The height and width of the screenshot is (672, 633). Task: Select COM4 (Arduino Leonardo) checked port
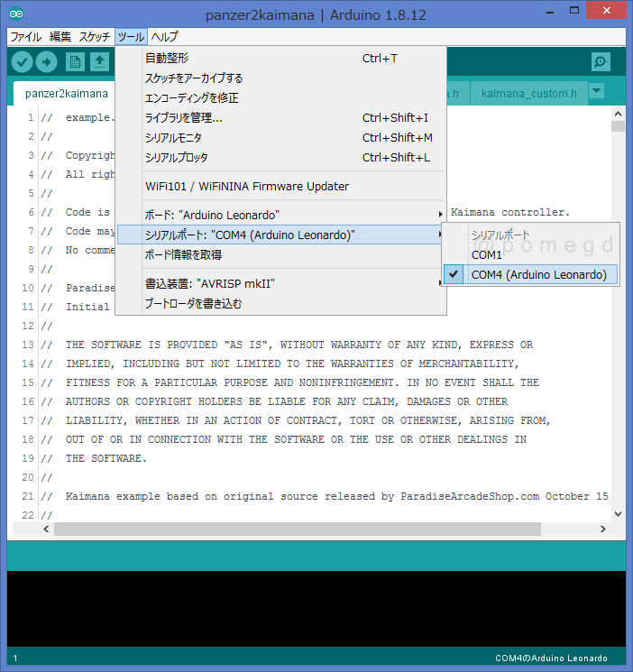coord(531,275)
